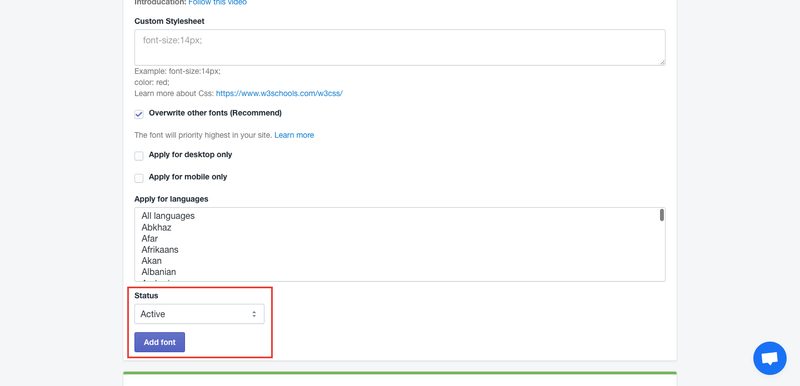This screenshot has width=800, height=386.
Task: Click the languages list scrollbar thumb
Action: 662,215
